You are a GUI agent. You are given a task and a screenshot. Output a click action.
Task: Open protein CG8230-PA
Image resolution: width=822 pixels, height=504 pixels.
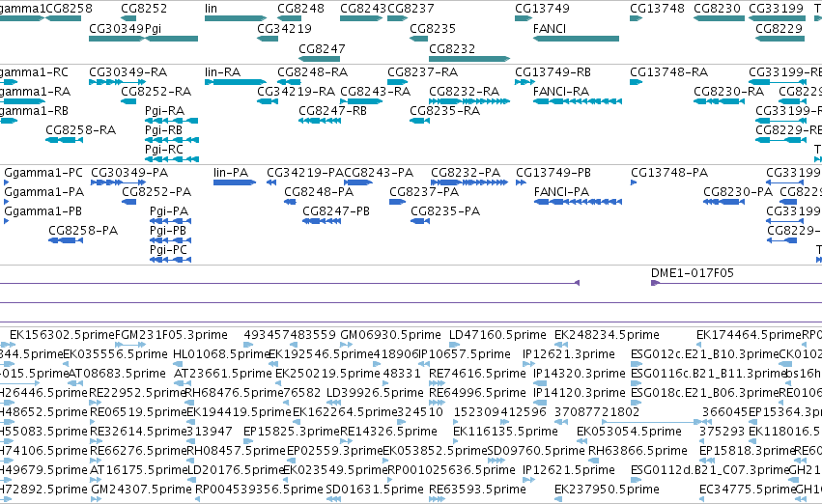724,202
